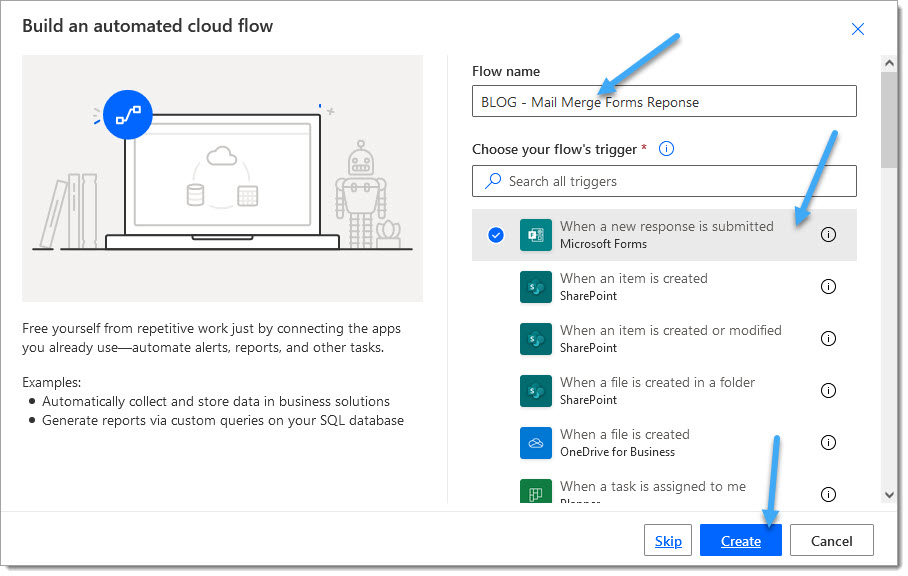Open info icon for 'When a task is assigned to me'

tap(828, 495)
